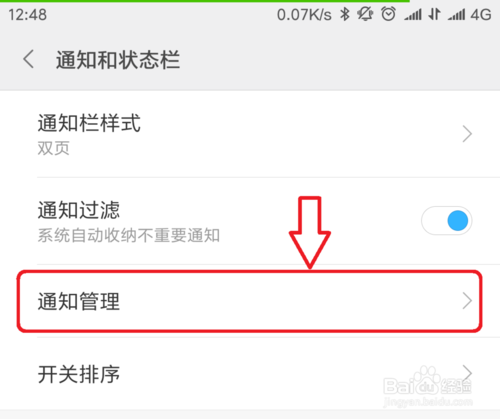Tap the 0.07K/s network speed indicator
This screenshot has width=500, height=419.
304,15
